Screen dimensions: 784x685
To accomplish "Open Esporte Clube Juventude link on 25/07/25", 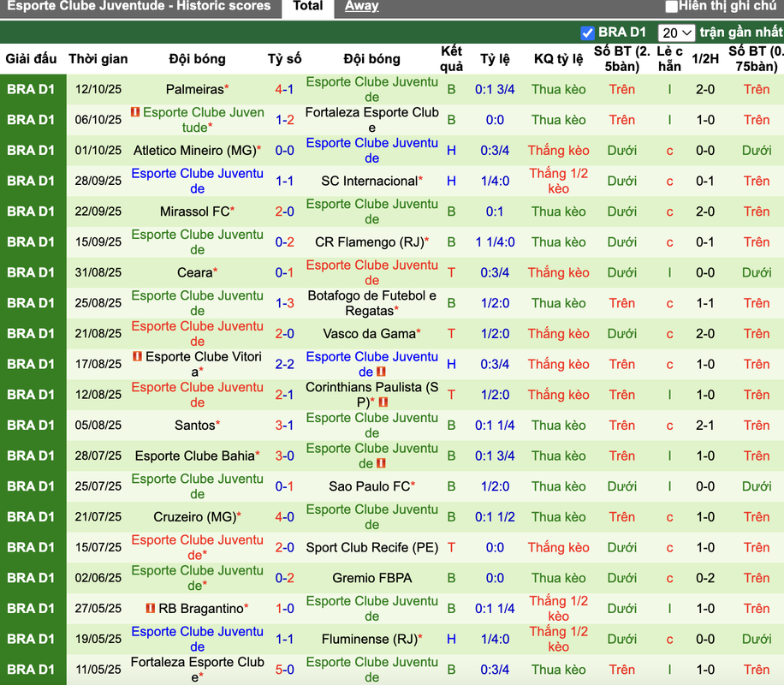I will 197,486.
